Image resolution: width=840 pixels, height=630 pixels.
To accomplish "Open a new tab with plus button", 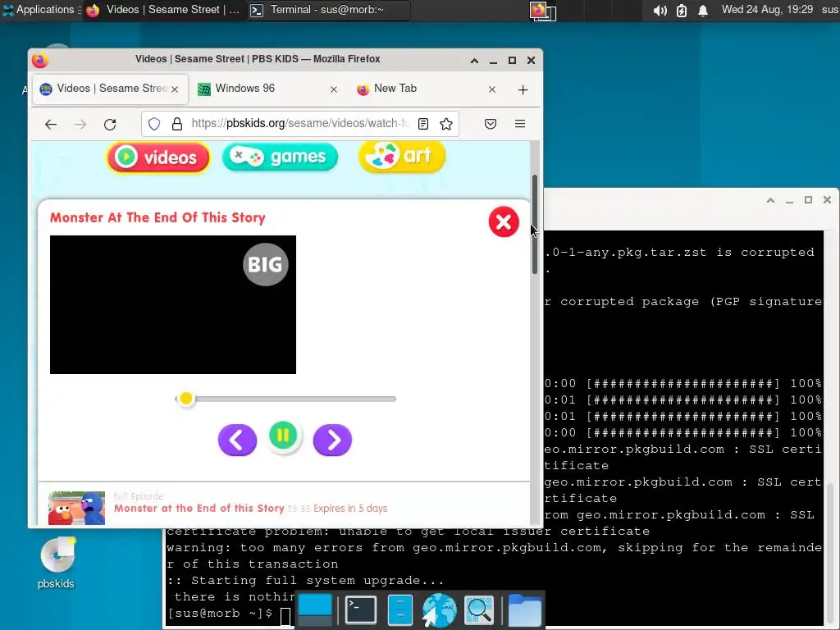I will click(523, 89).
